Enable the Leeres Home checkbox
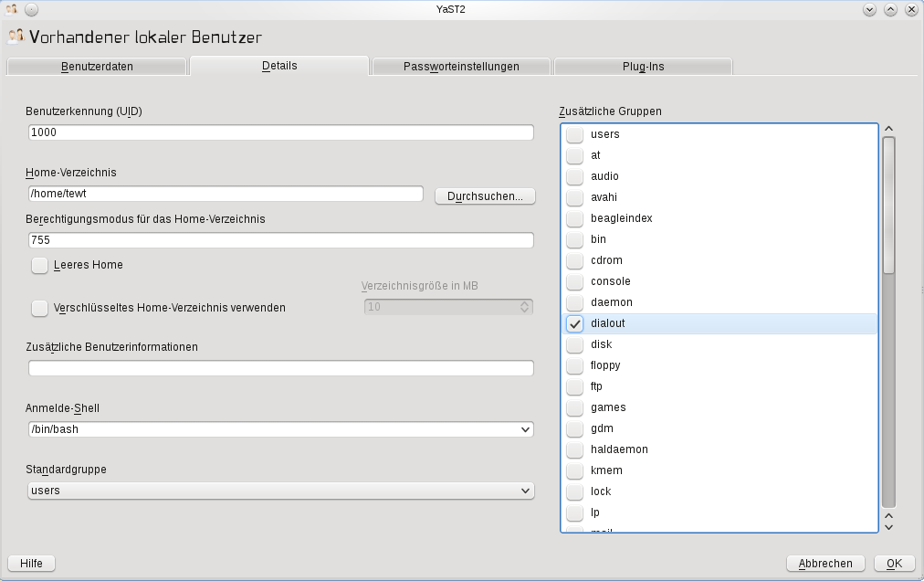 click(x=39, y=266)
